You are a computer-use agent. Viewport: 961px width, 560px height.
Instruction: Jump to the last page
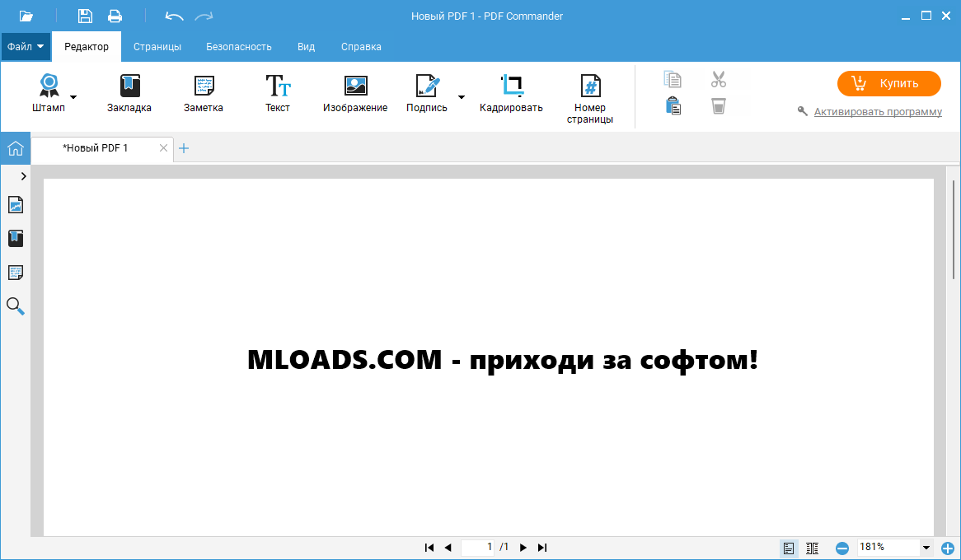point(541,547)
